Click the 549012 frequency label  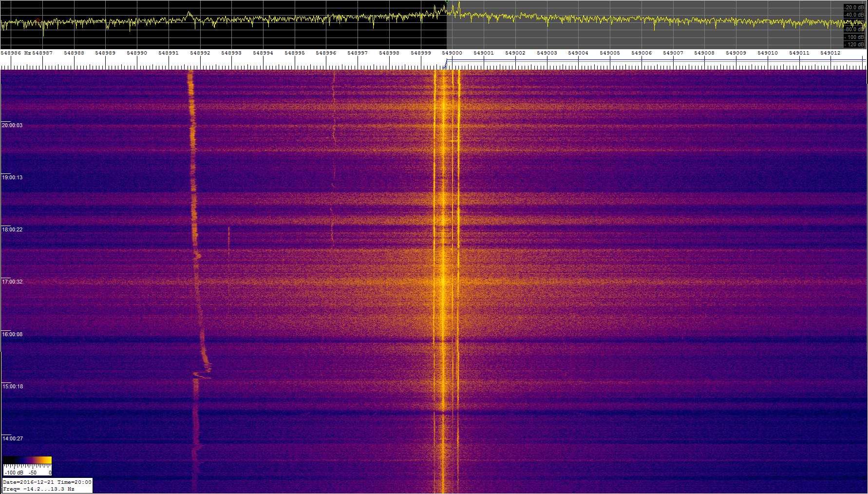tap(830, 53)
